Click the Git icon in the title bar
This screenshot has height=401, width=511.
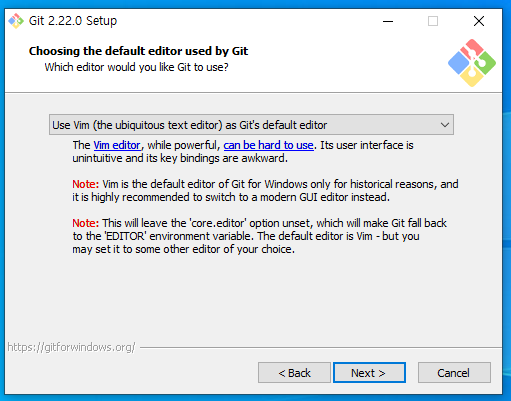(16, 21)
